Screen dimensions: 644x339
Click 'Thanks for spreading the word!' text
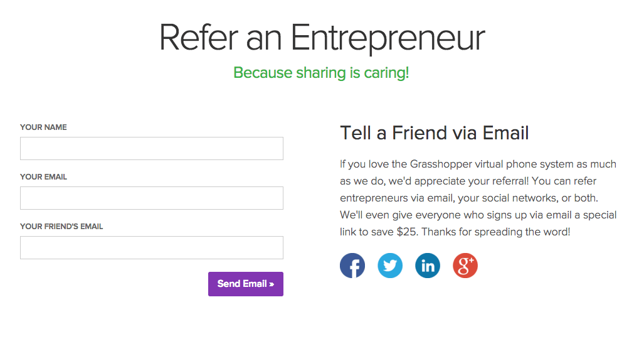496,232
